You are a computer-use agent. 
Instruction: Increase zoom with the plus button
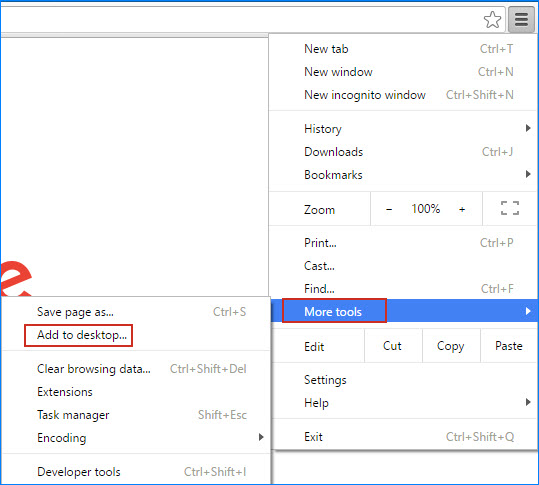tap(462, 209)
